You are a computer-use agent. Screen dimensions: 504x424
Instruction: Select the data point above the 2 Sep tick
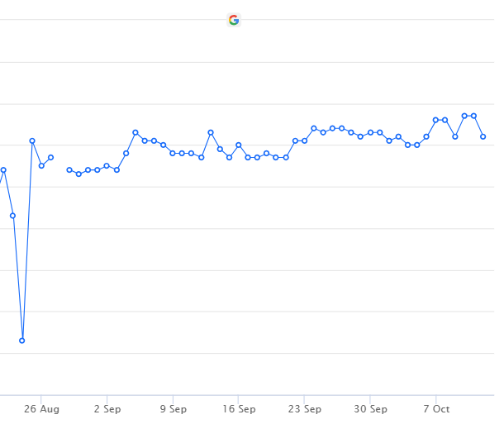pos(107,166)
